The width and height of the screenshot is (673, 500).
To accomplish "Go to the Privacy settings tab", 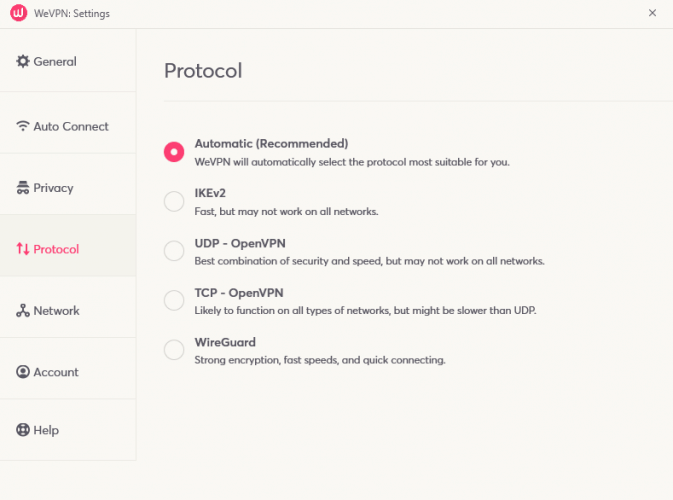I will point(54,188).
